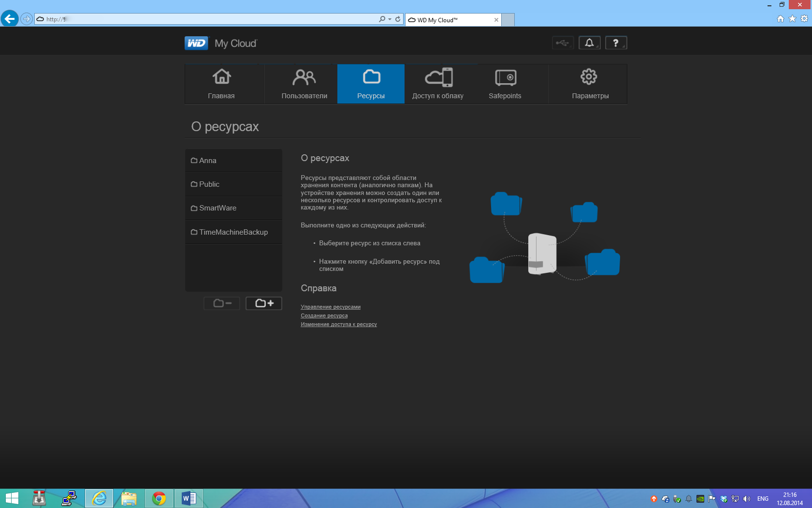Open the browser tools gear icon
The height and width of the screenshot is (508, 812).
pos(804,19)
